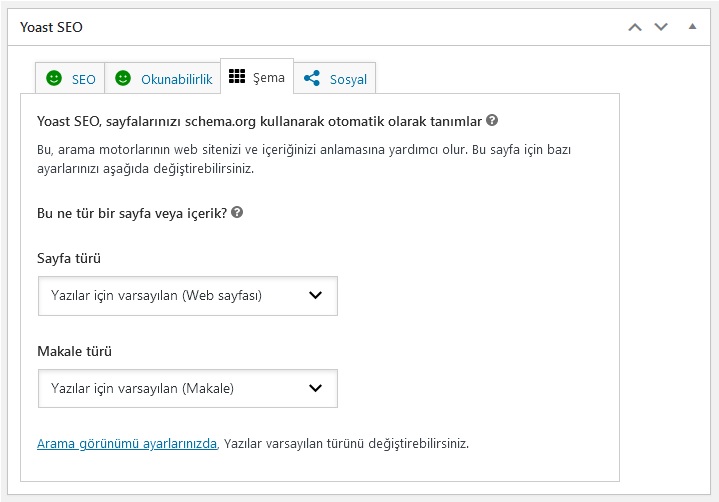Move Yoast SEO panel up with arrow
719x502 pixels.
635,27
